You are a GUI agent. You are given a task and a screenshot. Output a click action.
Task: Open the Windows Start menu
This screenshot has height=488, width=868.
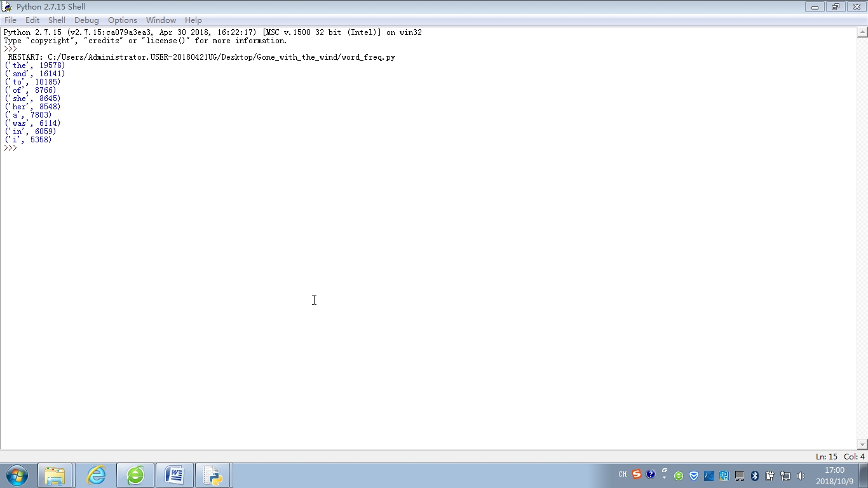click(x=17, y=475)
